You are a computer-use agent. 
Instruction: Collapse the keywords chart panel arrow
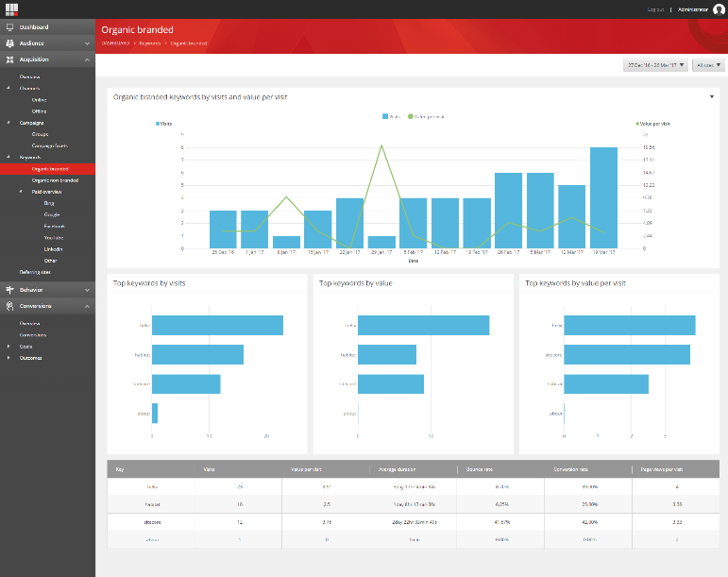tap(711, 96)
